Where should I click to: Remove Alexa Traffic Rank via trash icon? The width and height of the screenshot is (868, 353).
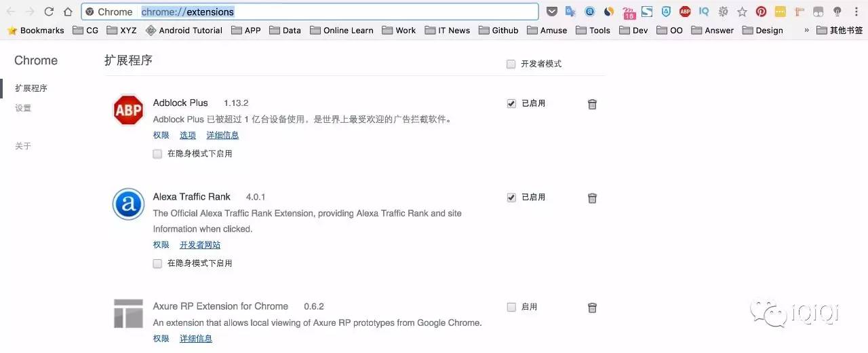click(x=592, y=198)
